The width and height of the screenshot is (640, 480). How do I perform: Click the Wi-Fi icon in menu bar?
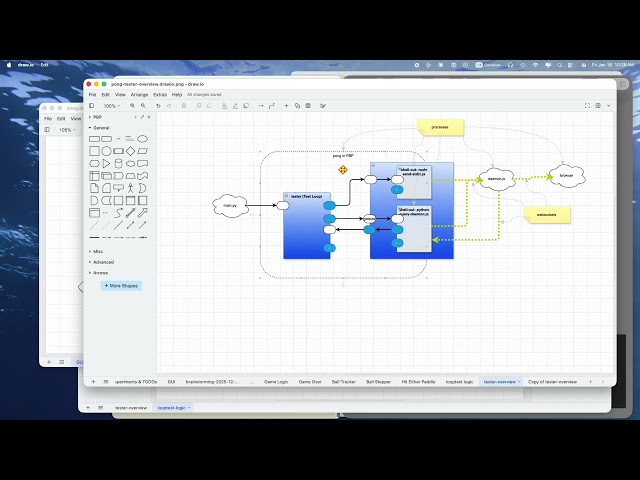tap(535, 65)
